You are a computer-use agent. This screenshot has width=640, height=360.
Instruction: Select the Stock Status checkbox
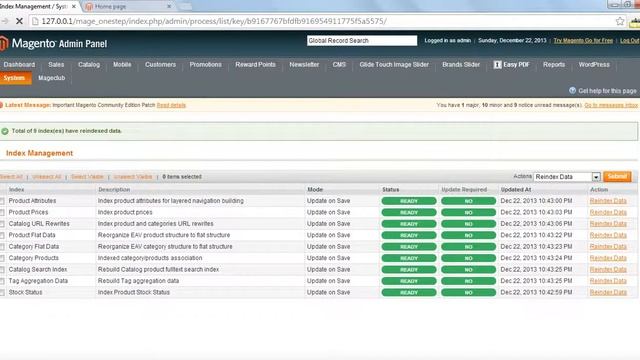[x=2, y=293]
